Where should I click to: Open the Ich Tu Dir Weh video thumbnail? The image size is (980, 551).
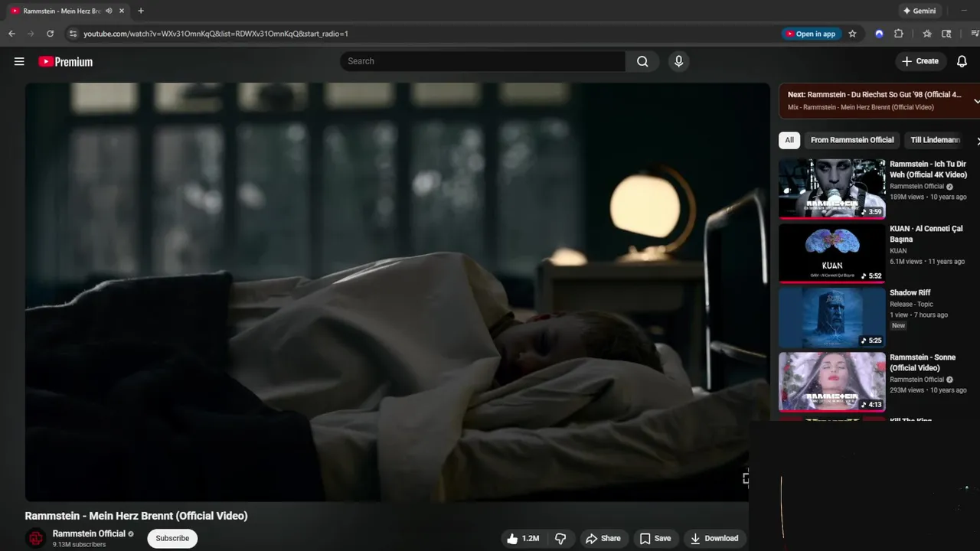[x=832, y=188]
